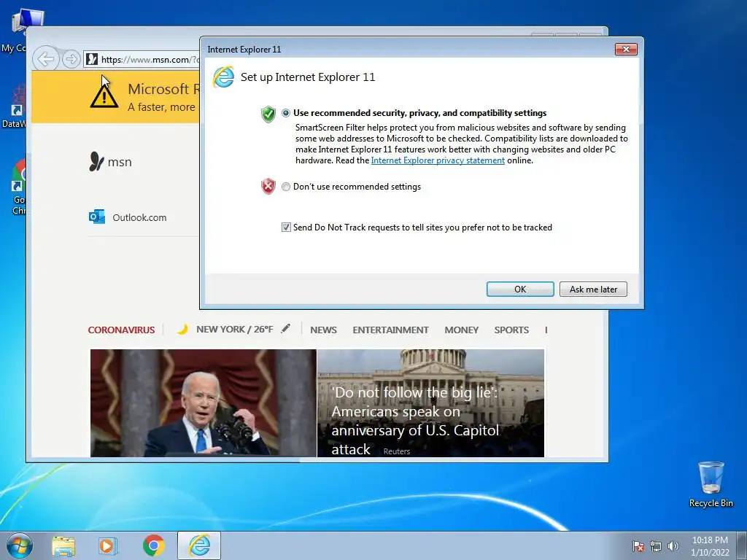This screenshot has width=747, height=560.
Task: Open the Biden photo news thumbnail
Action: coord(204,402)
